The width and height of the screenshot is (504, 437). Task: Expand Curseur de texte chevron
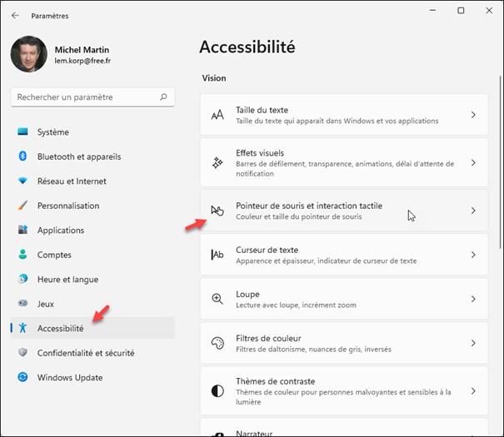(473, 255)
